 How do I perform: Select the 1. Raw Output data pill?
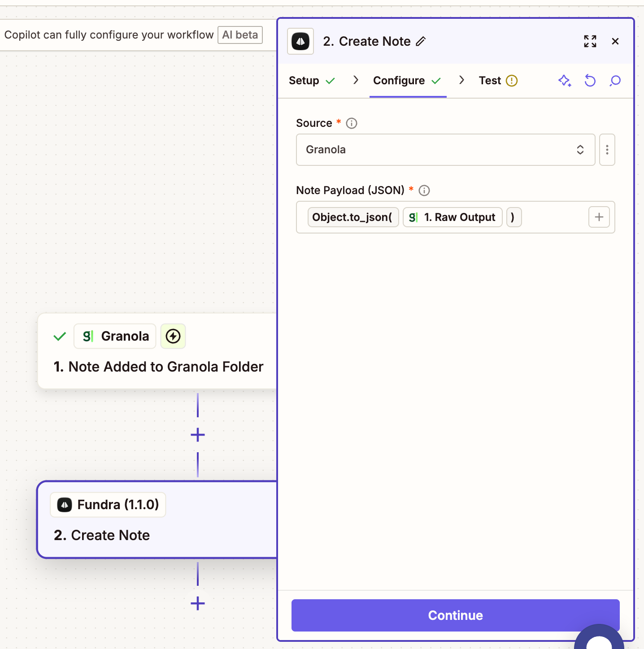click(x=453, y=217)
